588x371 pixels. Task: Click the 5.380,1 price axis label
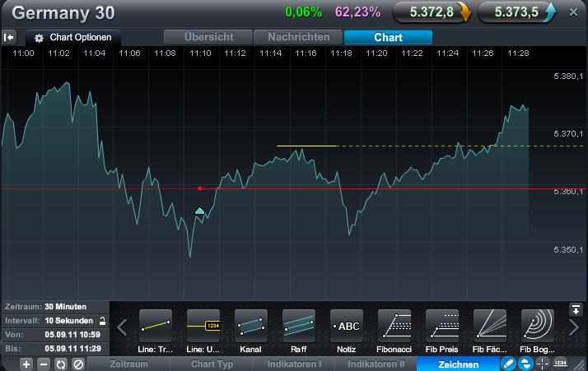pyautogui.click(x=568, y=77)
